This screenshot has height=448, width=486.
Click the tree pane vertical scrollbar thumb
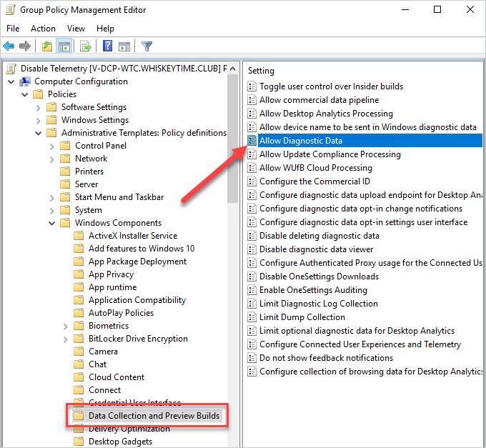pos(233,139)
